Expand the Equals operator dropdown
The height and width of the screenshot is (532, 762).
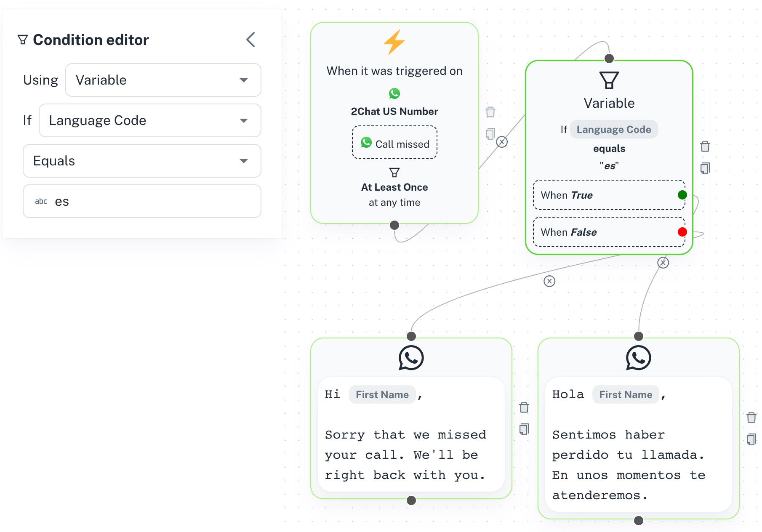(x=142, y=161)
